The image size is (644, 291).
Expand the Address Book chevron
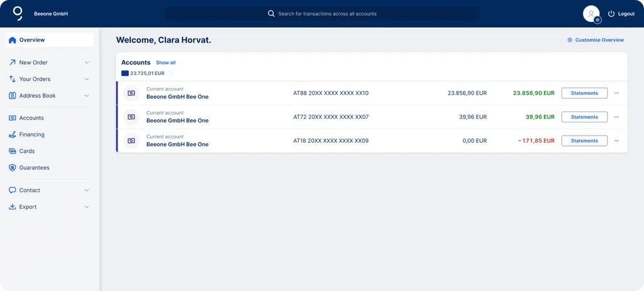(x=87, y=96)
